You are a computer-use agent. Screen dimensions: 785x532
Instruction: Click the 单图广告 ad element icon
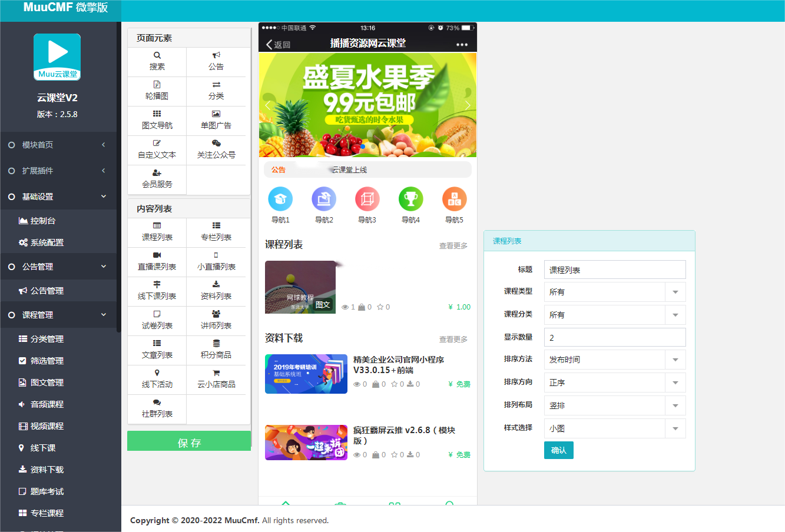[x=217, y=121]
